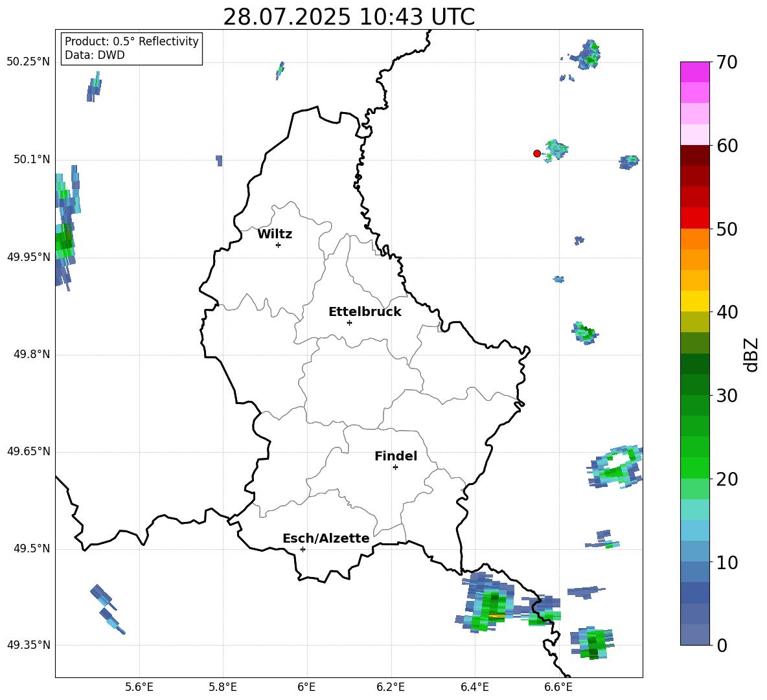Click the 60 tick on the colorbar
The width and height of the screenshot is (767, 700).
pos(727,146)
